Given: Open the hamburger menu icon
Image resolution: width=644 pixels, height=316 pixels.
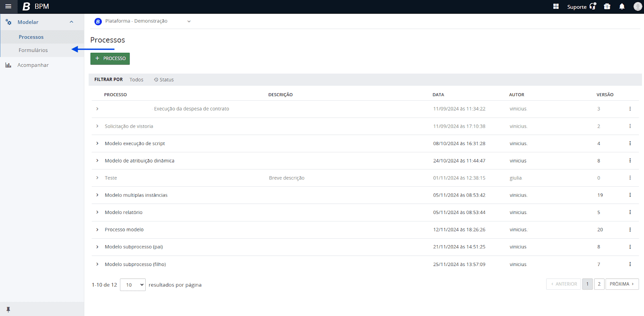Looking at the screenshot, I should pyautogui.click(x=8, y=6).
